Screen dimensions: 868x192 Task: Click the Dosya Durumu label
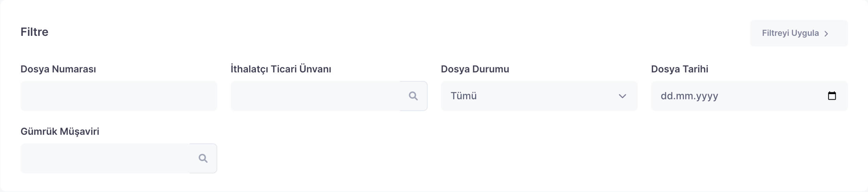(x=475, y=69)
